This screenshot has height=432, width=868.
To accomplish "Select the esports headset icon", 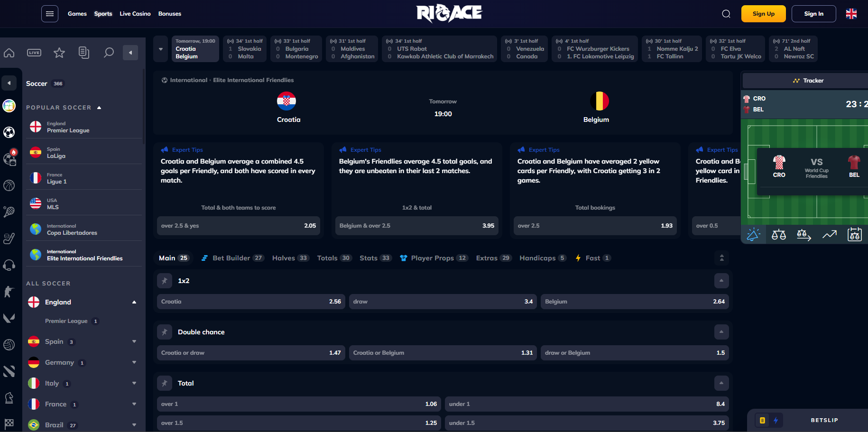I will 9,265.
